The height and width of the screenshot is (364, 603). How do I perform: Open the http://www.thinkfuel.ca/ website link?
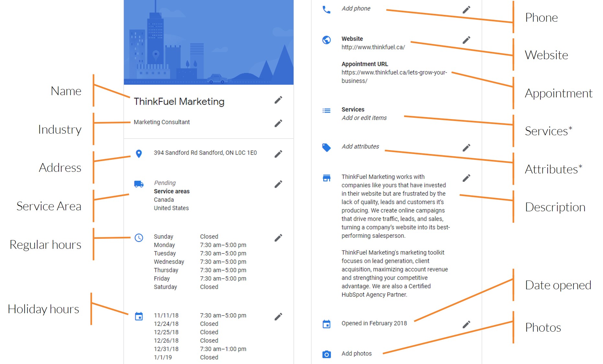[373, 47]
